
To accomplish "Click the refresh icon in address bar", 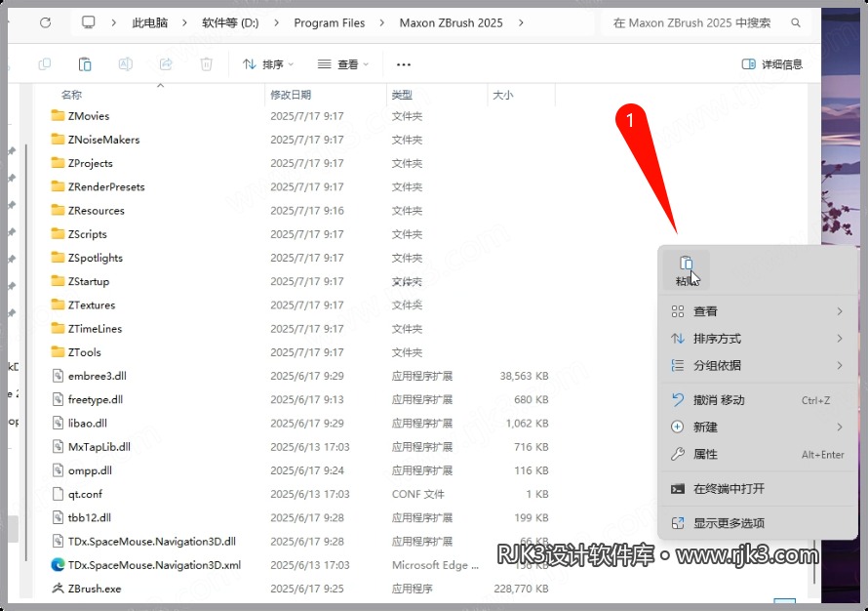I will coord(46,22).
